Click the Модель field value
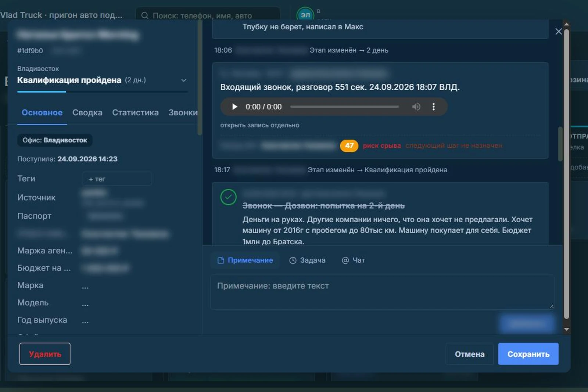Viewport: 588px width, 392px height. (x=85, y=303)
